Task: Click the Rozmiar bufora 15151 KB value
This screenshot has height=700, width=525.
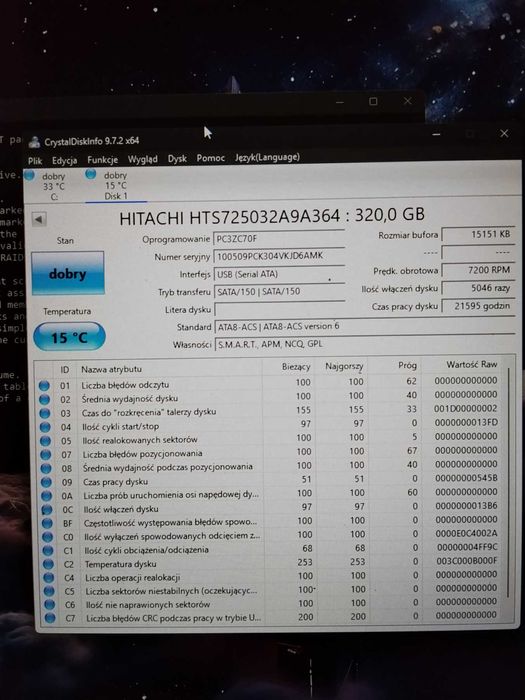Action: [478, 234]
